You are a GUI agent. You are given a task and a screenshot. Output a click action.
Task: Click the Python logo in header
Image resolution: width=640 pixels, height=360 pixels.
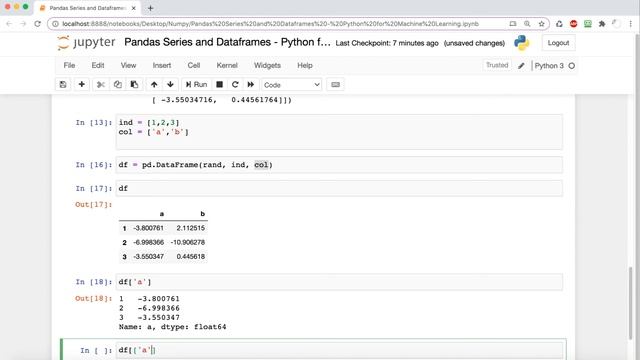(522, 43)
